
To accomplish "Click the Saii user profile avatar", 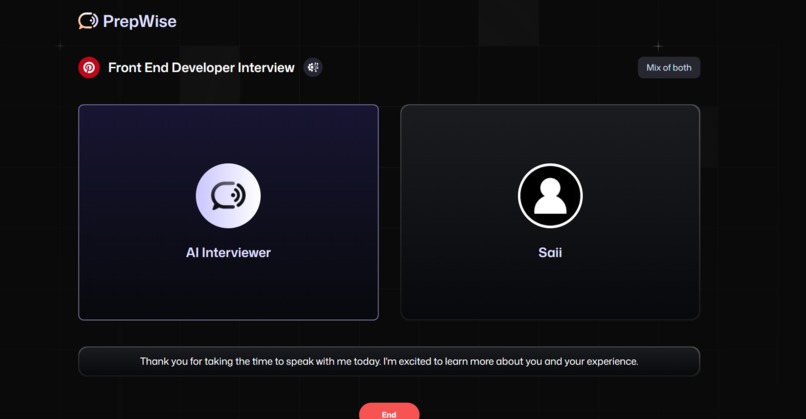I will [x=550, y=195].
